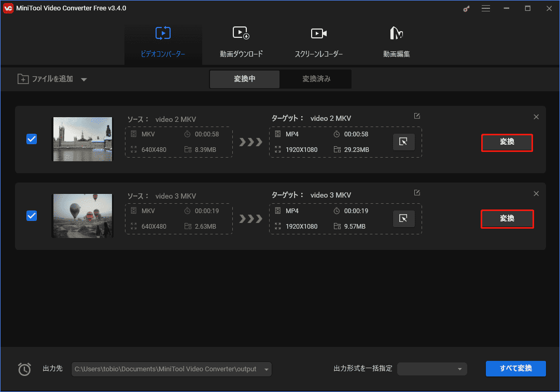Click the source size 8.39MB text
This screenshot has height=392, width=560.
205,149
